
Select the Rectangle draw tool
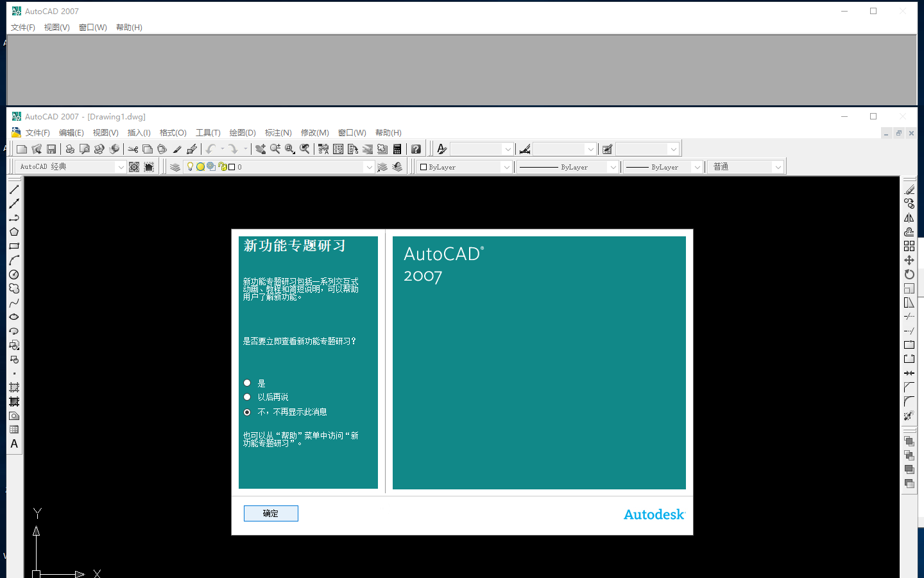tap(14, 246)
